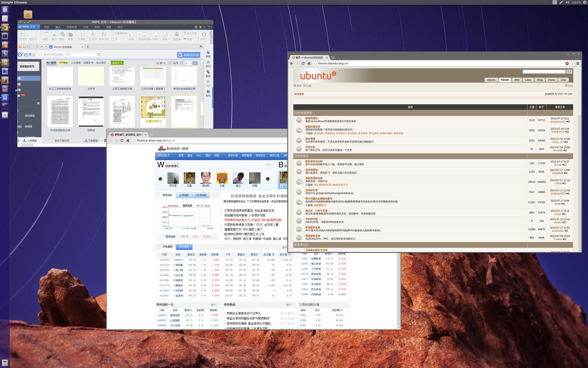Click the 图片 picture icon in WPS ribbon
588x368 pixels.
coord(54,34)
